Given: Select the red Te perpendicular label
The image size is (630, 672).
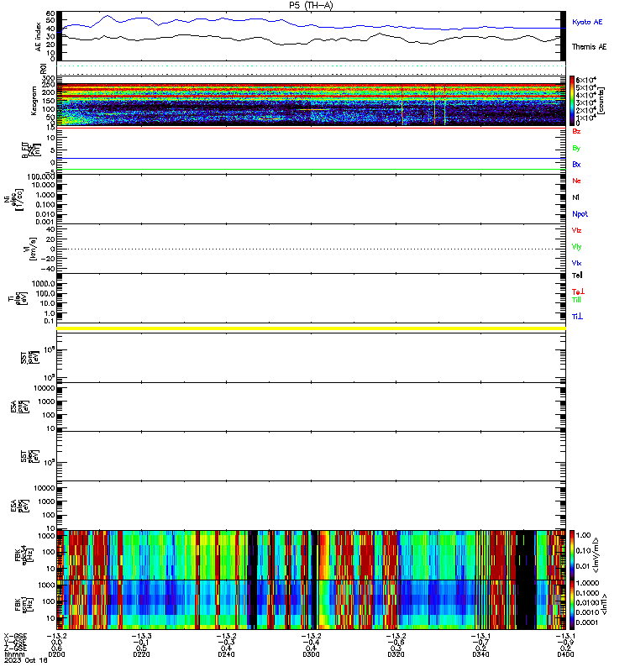Looking at the screenshot, I should 578,291.
